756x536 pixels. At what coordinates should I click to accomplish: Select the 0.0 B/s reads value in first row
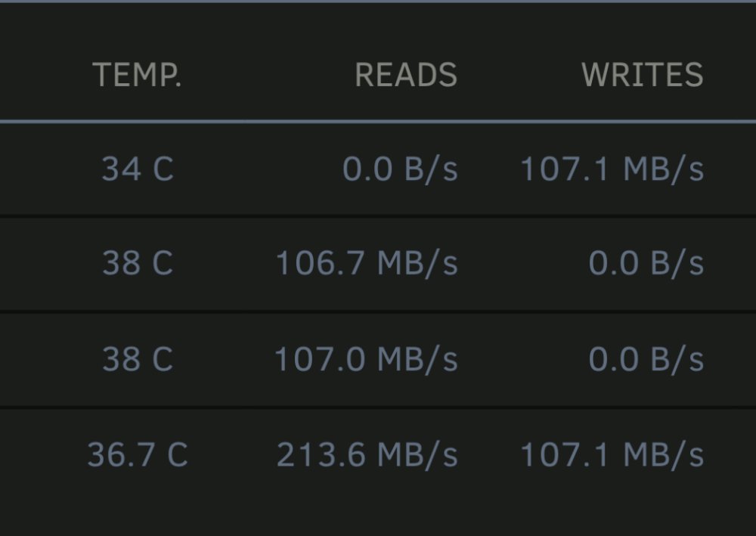400,169
